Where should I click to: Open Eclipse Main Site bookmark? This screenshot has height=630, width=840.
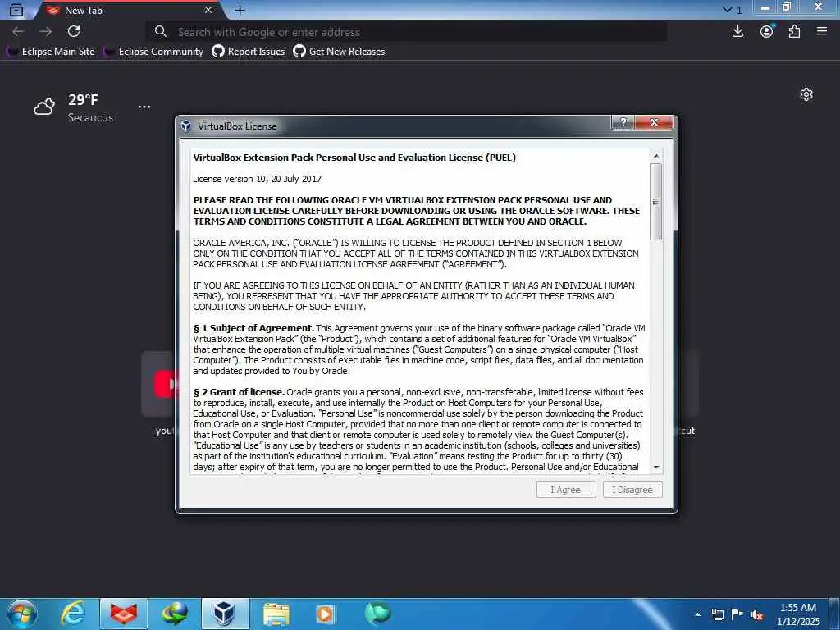pos(51,52)
